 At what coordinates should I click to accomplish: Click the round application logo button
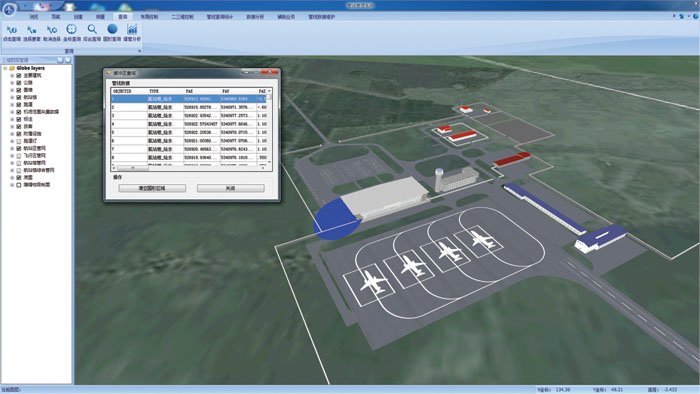point(9,8)
